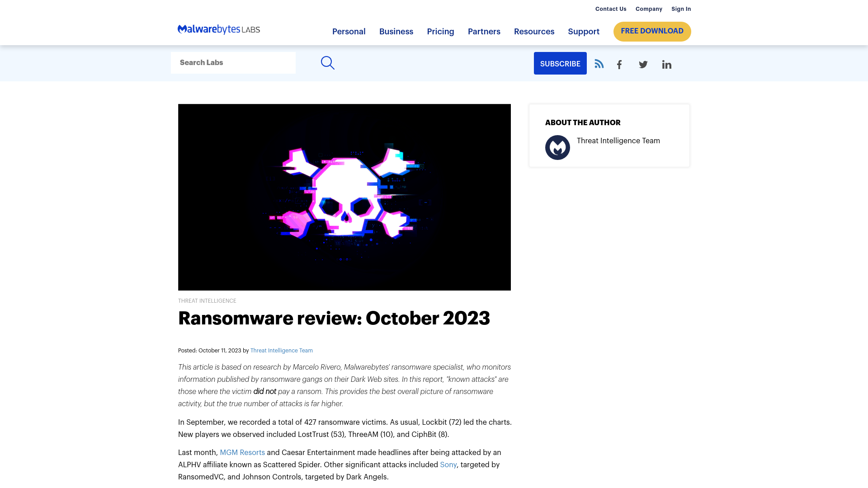This screenshot has height=488, width=868.
Task: Click the Sony hyperlink
Action: [448, 465]
